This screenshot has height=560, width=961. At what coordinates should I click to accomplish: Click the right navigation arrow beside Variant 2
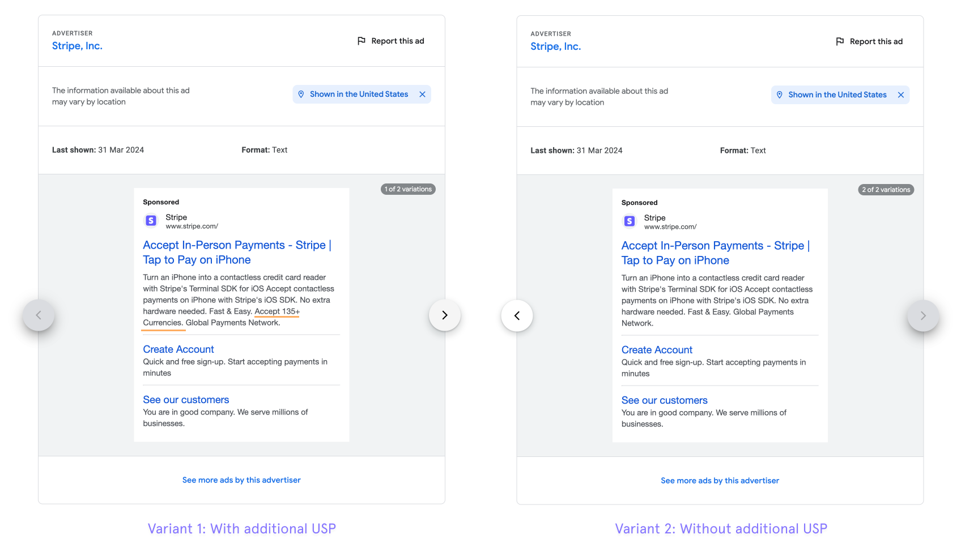point(923,316)
